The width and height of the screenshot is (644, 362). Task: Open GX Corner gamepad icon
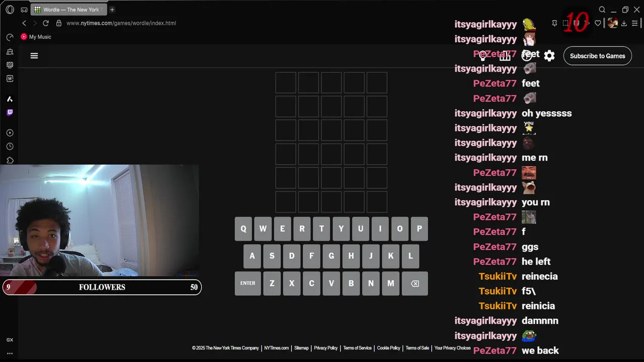coord(24,10)
